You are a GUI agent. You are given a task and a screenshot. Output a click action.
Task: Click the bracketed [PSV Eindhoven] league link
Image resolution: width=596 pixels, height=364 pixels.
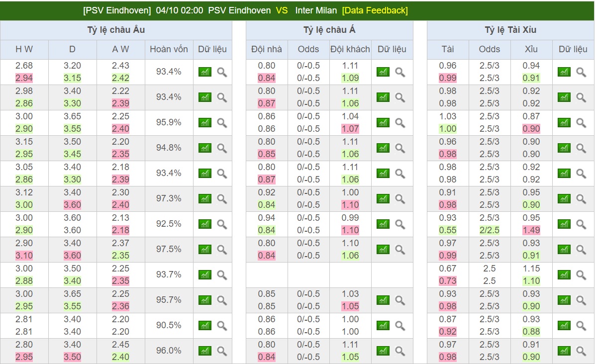pyautogui.click(x=117, y=10)
